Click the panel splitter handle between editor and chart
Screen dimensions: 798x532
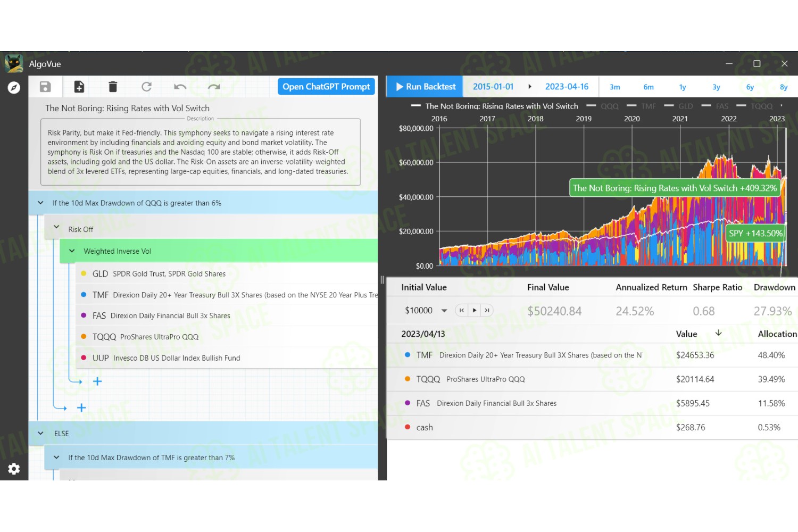(382, 280)
